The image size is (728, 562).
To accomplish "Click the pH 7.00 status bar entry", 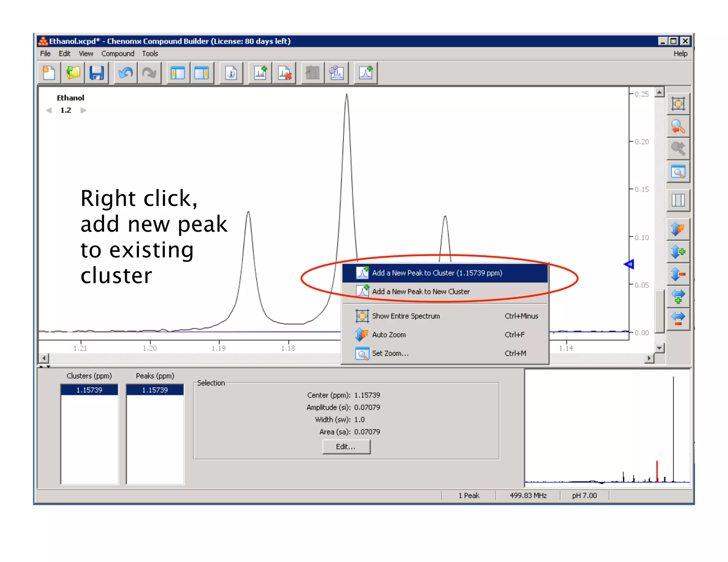I will click(x=584, y=495).
